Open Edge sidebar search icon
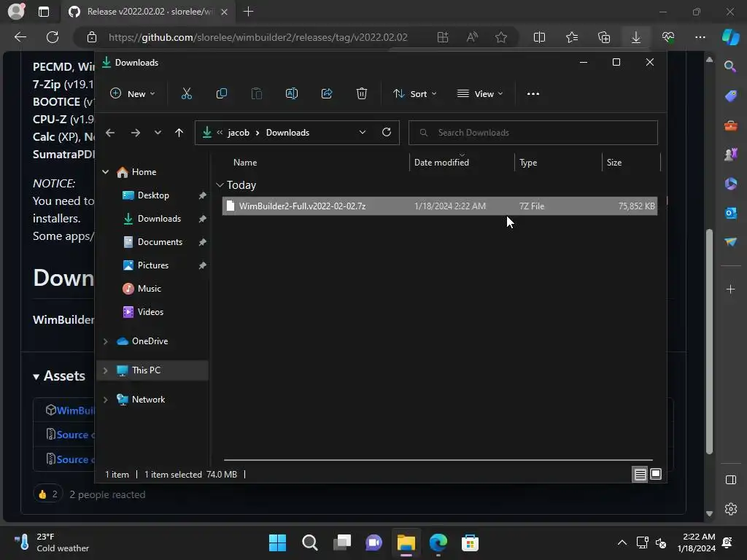This screenshot has width=747, height=560. click(x=729, y=66)
